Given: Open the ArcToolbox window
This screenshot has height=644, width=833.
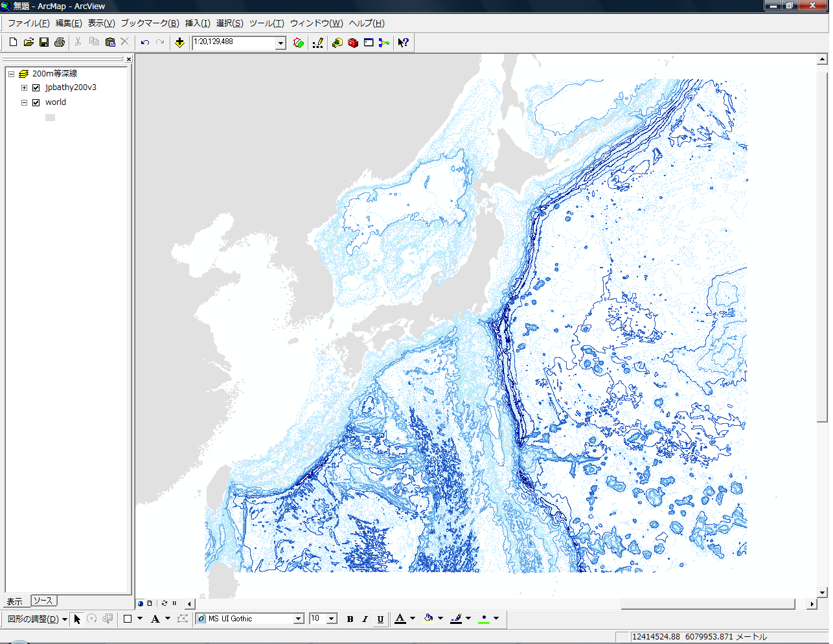Looking at the screenshot, I should (x=353, y=43).
